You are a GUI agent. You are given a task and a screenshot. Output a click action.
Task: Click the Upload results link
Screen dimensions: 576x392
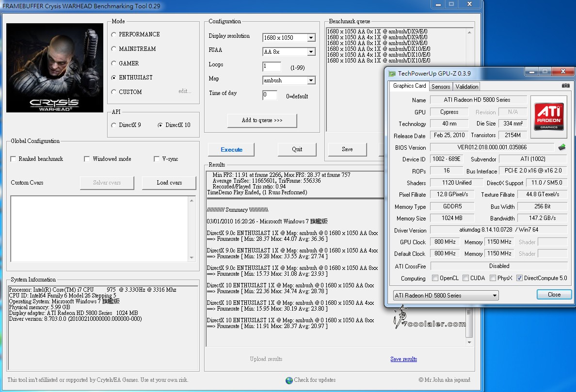click(x=266, y=359)
